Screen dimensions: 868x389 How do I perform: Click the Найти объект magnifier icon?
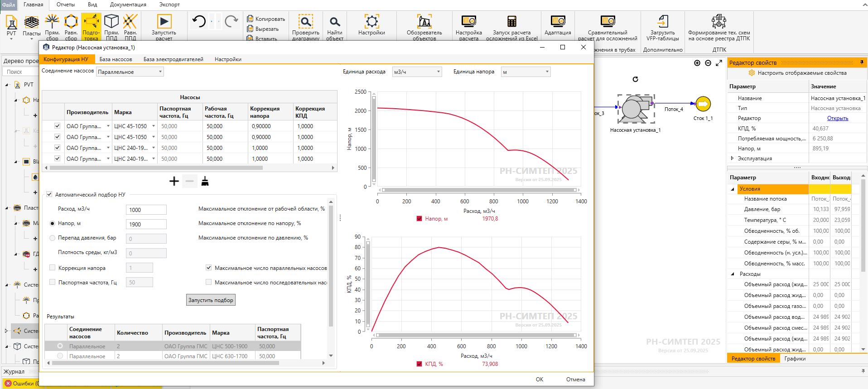coord(334,22)
